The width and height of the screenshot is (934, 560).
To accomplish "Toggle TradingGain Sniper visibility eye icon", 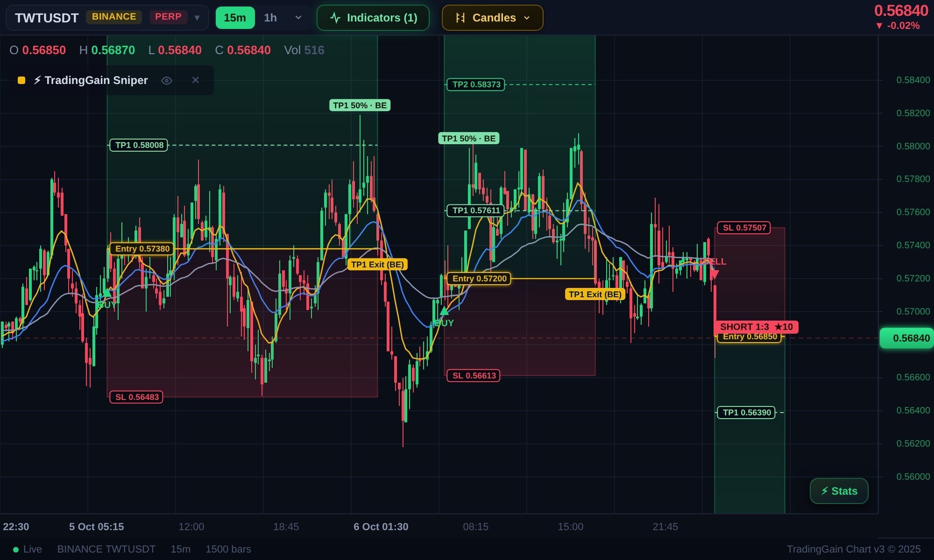I will click(167, 81).
